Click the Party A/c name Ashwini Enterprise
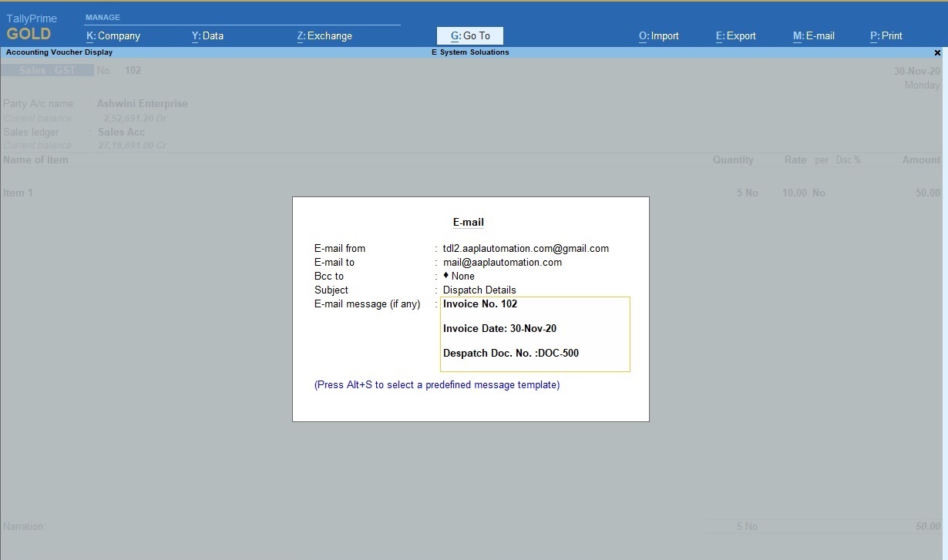 (142, 104)
